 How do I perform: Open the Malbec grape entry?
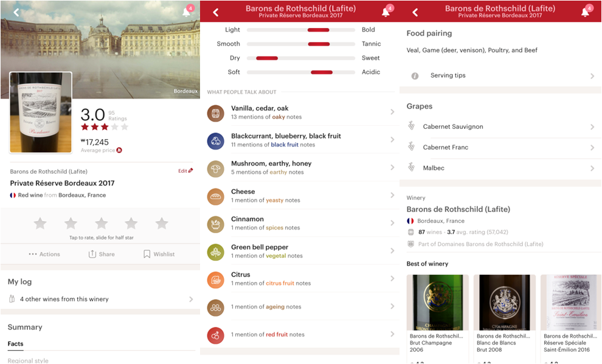click(433, 168)
